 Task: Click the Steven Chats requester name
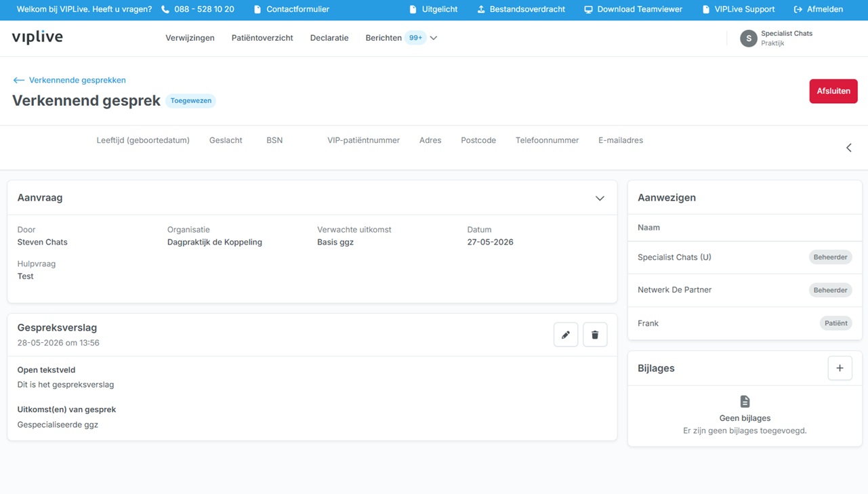coord(42,242)
